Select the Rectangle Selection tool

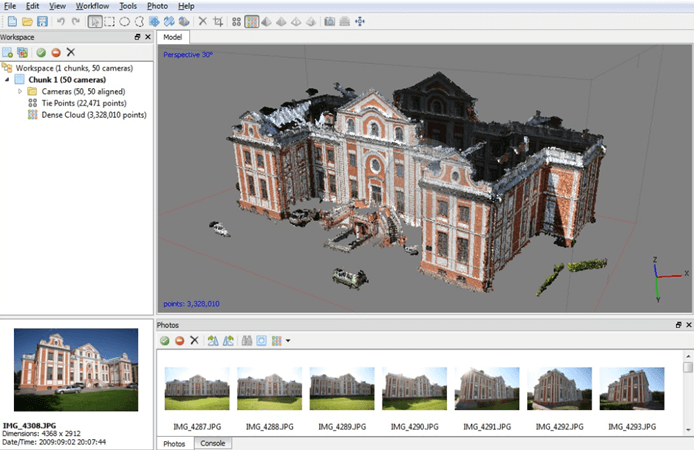(108, 21)
